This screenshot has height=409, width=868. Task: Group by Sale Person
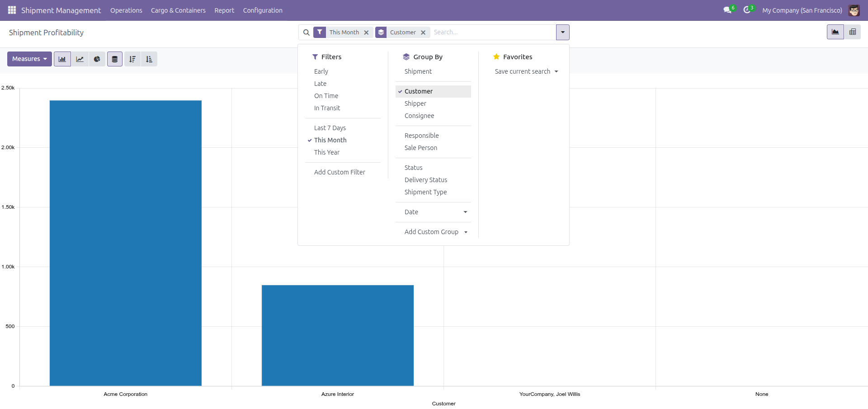(433, 148)
